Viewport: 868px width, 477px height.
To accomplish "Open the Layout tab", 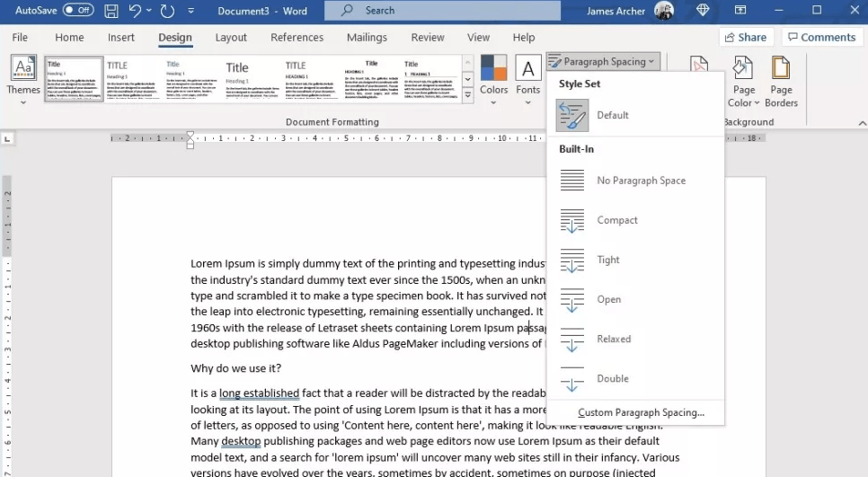I will [231, 37].
